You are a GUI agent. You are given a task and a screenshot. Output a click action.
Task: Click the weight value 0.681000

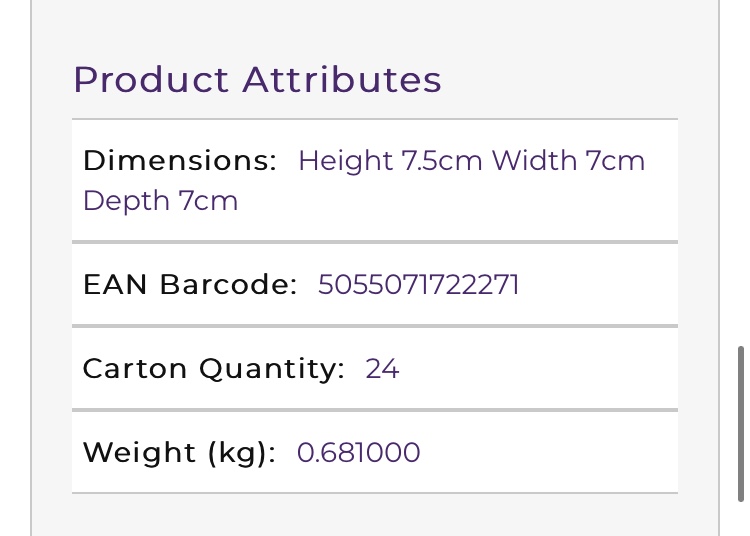click(358, 452)
